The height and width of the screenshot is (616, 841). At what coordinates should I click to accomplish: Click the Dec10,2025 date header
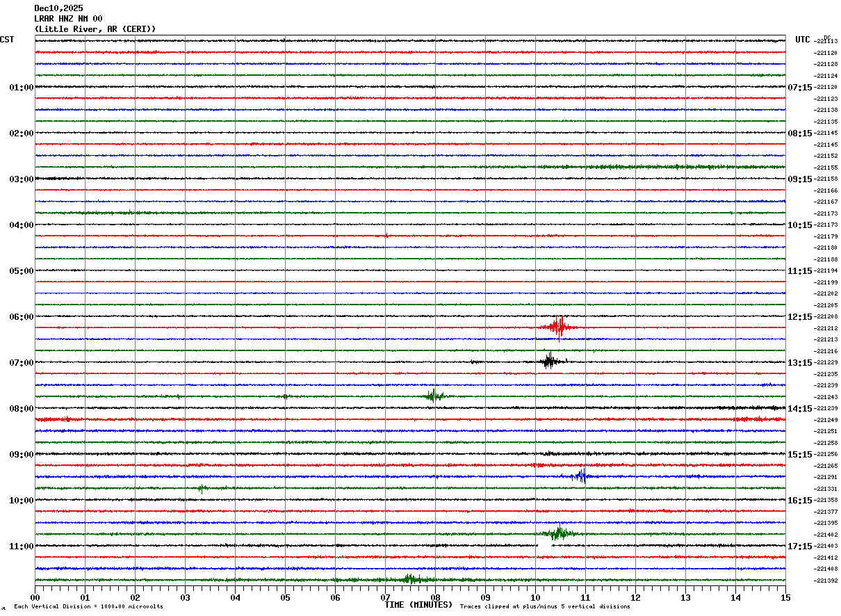pos(58,8)
